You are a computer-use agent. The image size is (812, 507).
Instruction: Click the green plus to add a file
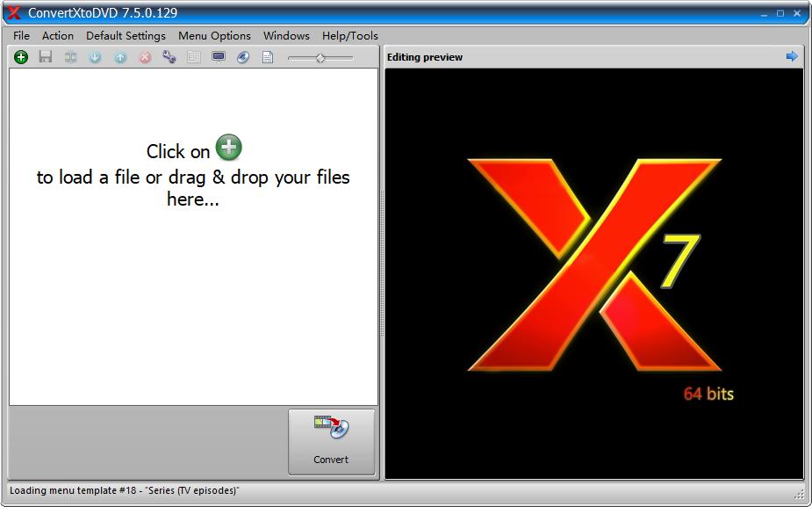(20, 57)
